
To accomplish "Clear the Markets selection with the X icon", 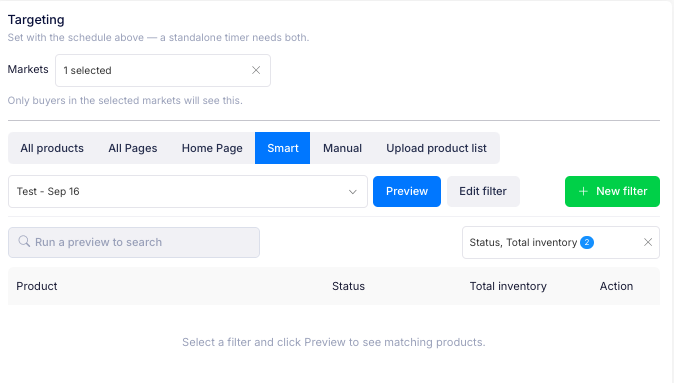I will click(256, 70).
